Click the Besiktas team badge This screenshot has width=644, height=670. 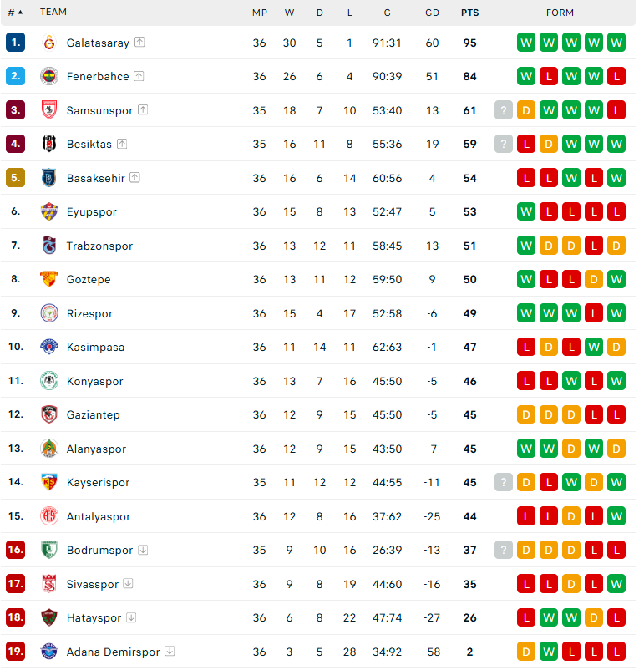[49, 144]
